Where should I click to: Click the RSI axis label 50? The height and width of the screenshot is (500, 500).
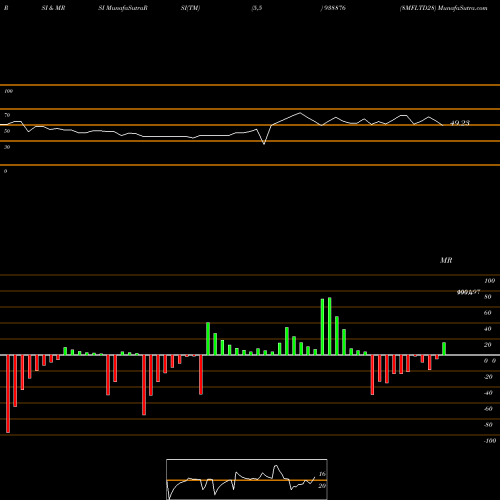[7, 131]
